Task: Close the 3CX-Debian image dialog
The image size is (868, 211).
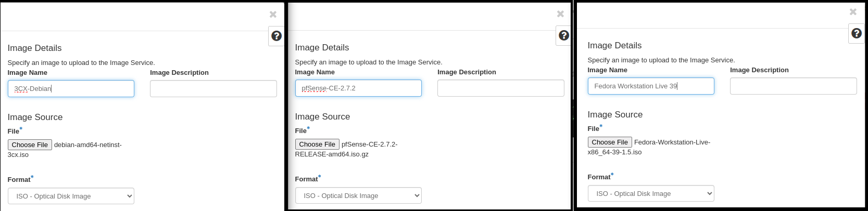Action: (x=273, y=15)
